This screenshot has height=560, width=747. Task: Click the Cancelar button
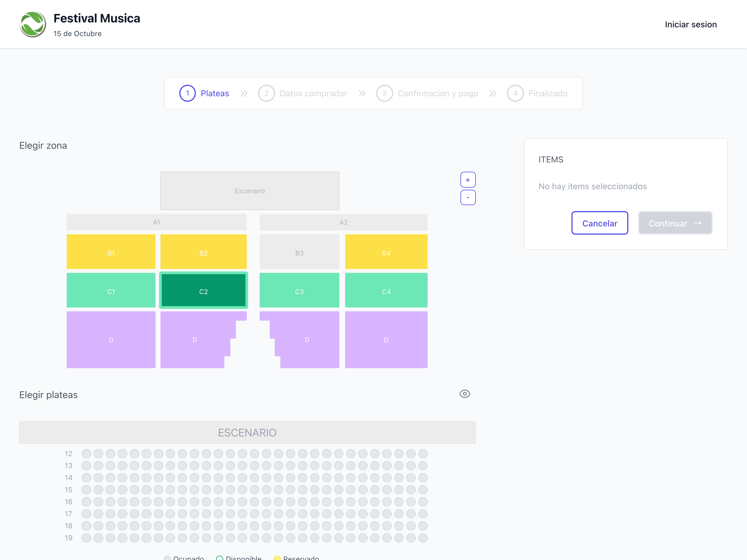(599, 223)
